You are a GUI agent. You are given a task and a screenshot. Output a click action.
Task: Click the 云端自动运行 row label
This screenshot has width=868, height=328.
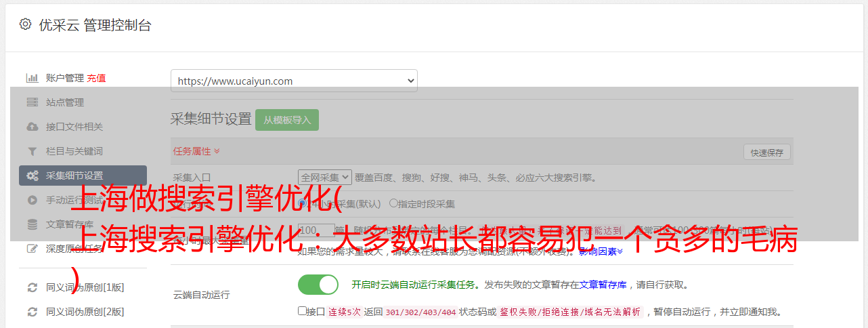[x=201, y=295]
